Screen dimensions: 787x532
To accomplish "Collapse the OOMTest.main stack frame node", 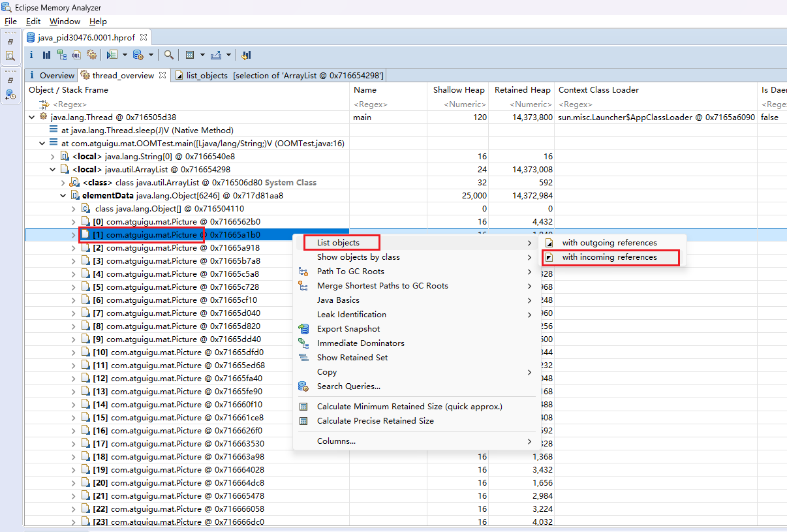I will coord(42,143).
